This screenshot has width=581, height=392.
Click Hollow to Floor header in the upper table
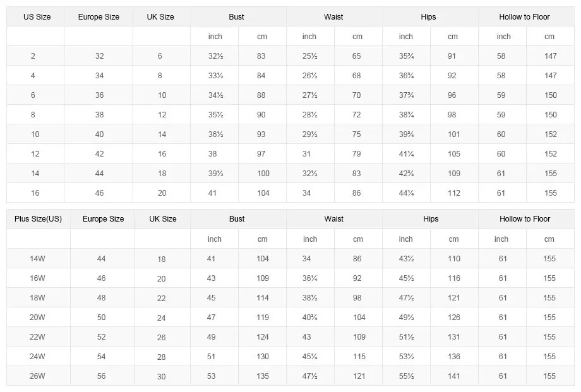pyautogui.click(x=524, y=17)
